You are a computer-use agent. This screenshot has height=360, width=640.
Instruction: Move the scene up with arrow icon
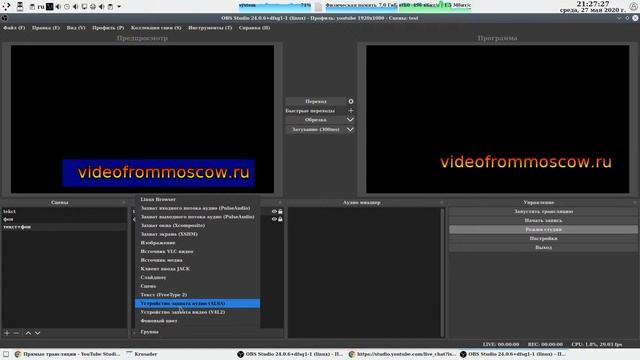[x=28, y=333]
